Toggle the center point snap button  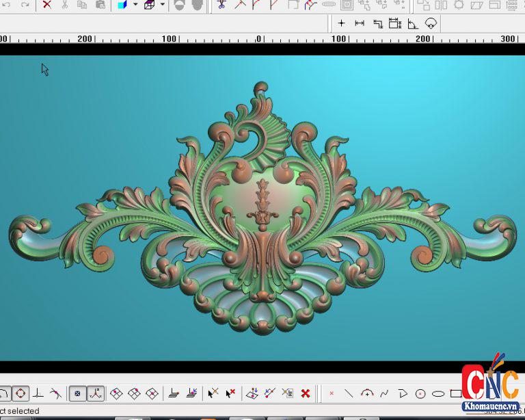tap(77, 393)
